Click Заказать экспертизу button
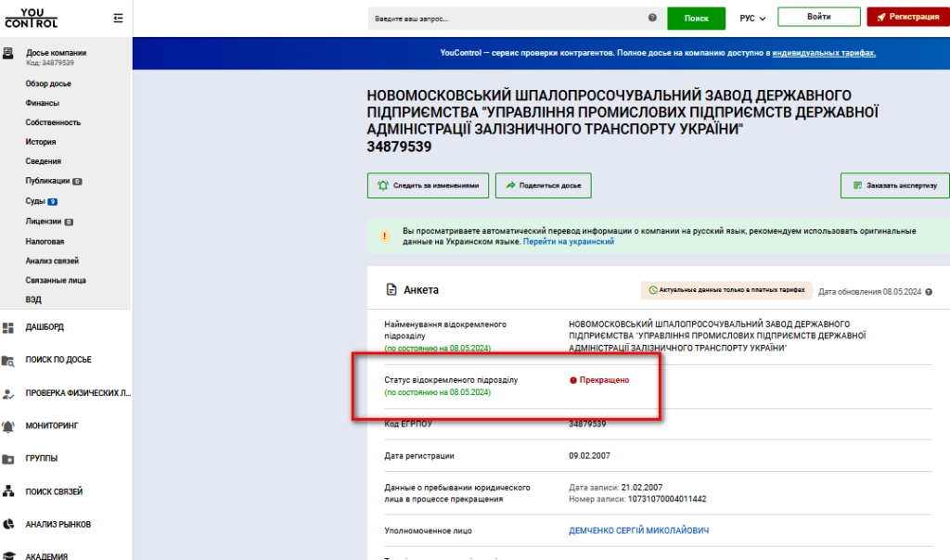The image size is (950, 560). coord(895,185)
